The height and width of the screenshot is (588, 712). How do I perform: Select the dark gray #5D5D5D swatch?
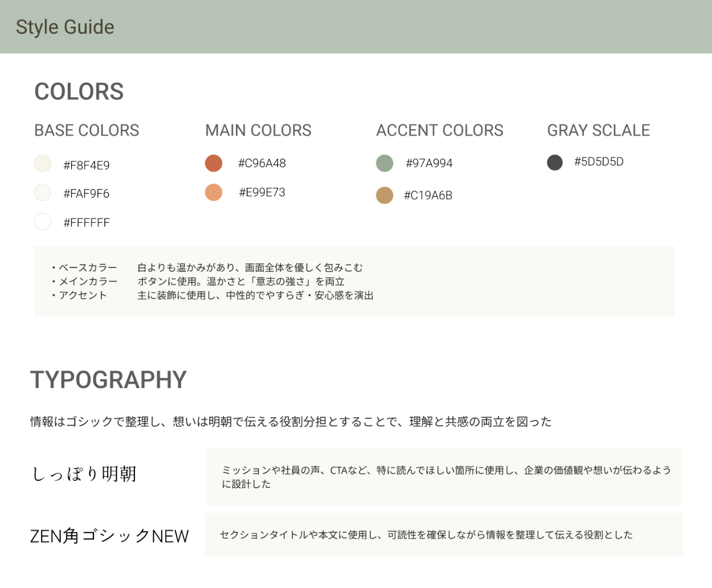click(555, 162)
